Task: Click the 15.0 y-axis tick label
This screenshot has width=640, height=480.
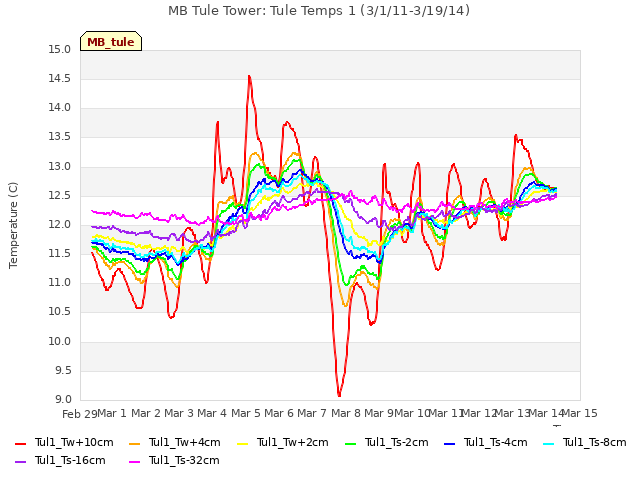Action: [x=60, y=50]
